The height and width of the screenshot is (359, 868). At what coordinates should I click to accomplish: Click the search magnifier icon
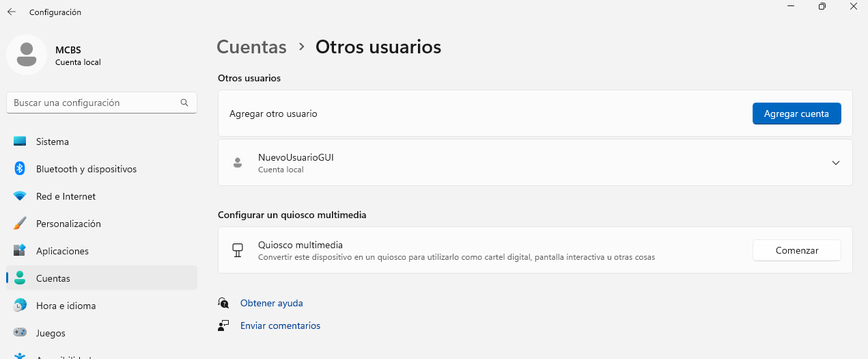pos(184,103)
